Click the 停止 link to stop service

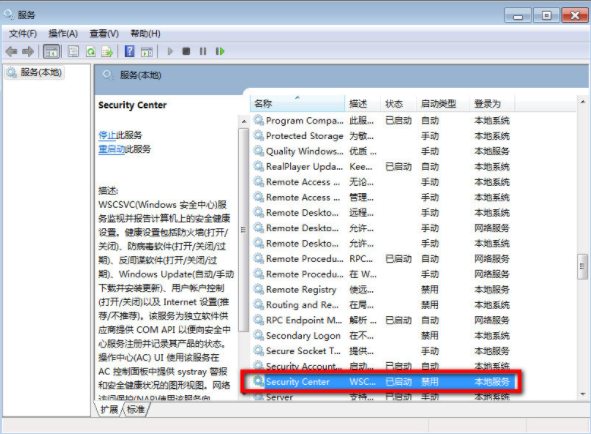click(x=107, y=135)
